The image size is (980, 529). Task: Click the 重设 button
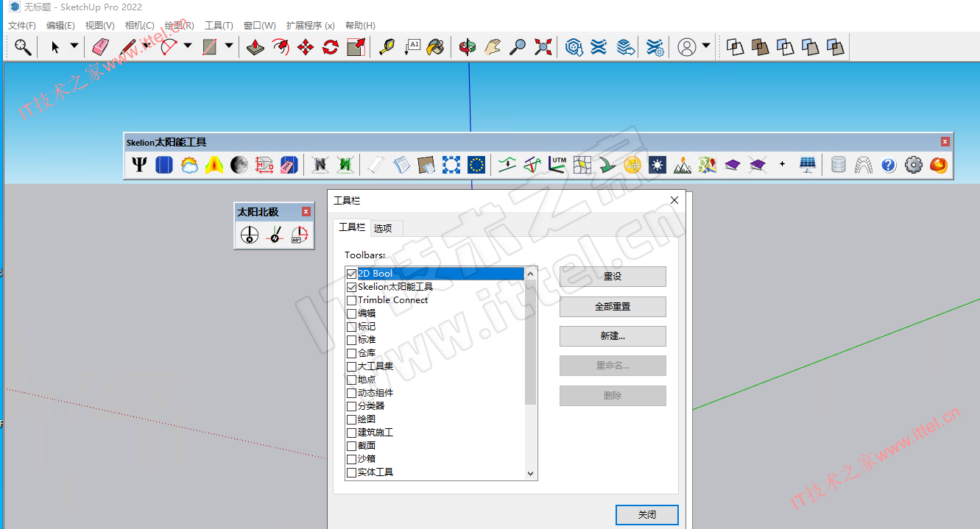coord(613,277)
